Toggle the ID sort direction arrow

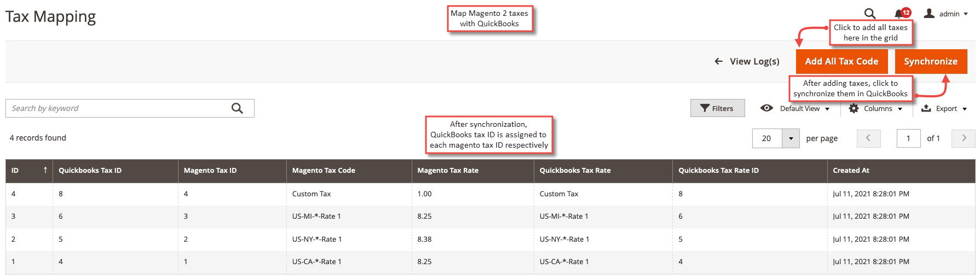tap(45, 170)
